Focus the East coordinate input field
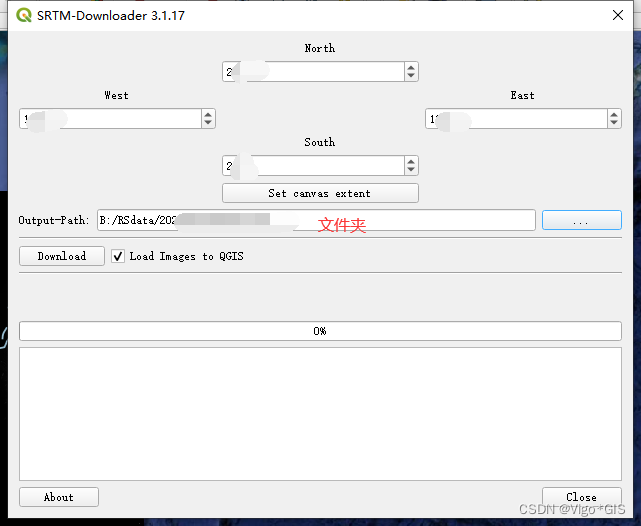The width and height of the screenshot is (641, 526). pyautogui.click(x=516, y=119)
